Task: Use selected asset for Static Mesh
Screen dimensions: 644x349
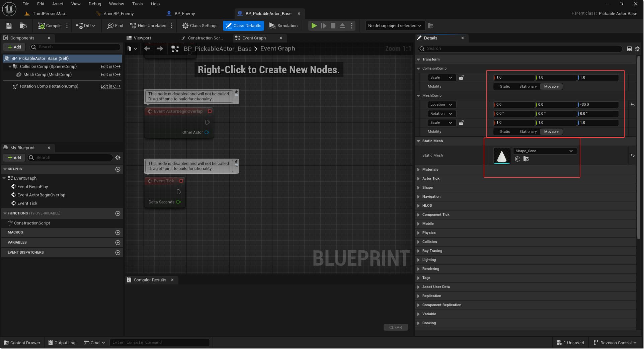Action: (x=517, y=159)
